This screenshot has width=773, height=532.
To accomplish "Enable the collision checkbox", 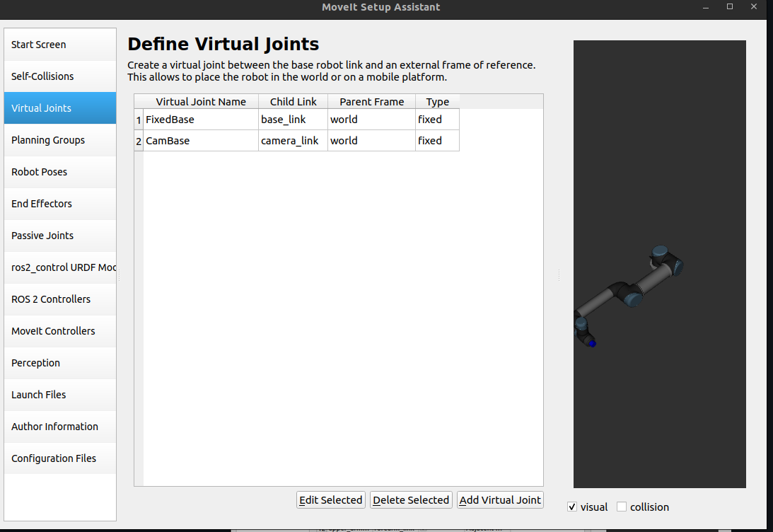I will [x=622, y=507].
